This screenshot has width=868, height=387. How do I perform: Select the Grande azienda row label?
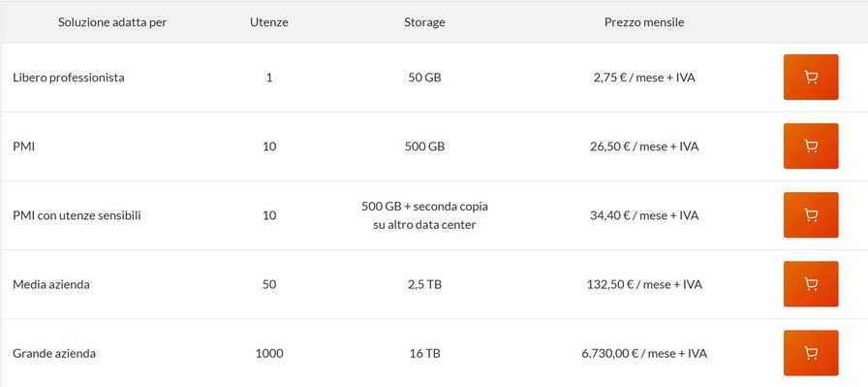(x=54, y=353)
